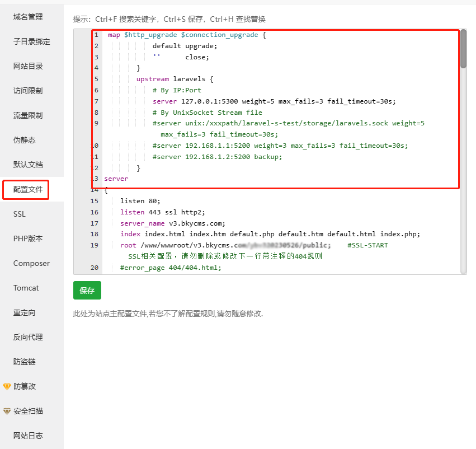
Task: Click the 'listen 443 ssl http2;' line
Action: coord(162,212)
